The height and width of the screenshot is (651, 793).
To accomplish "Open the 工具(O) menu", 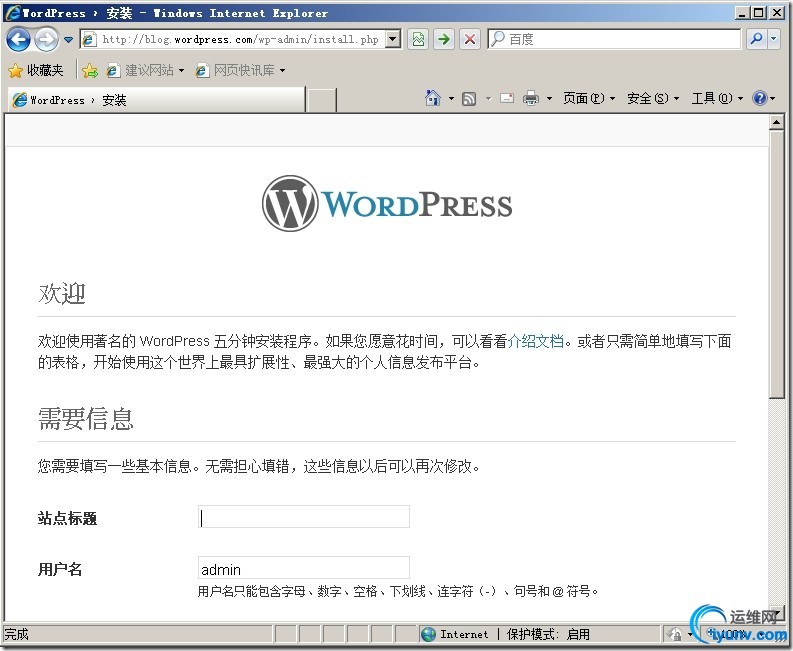I will point(717,98).
